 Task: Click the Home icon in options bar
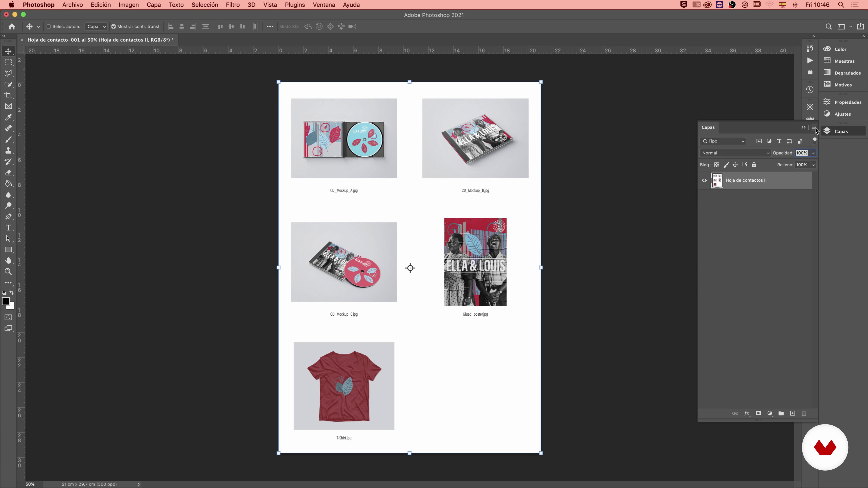click(12, 27)
